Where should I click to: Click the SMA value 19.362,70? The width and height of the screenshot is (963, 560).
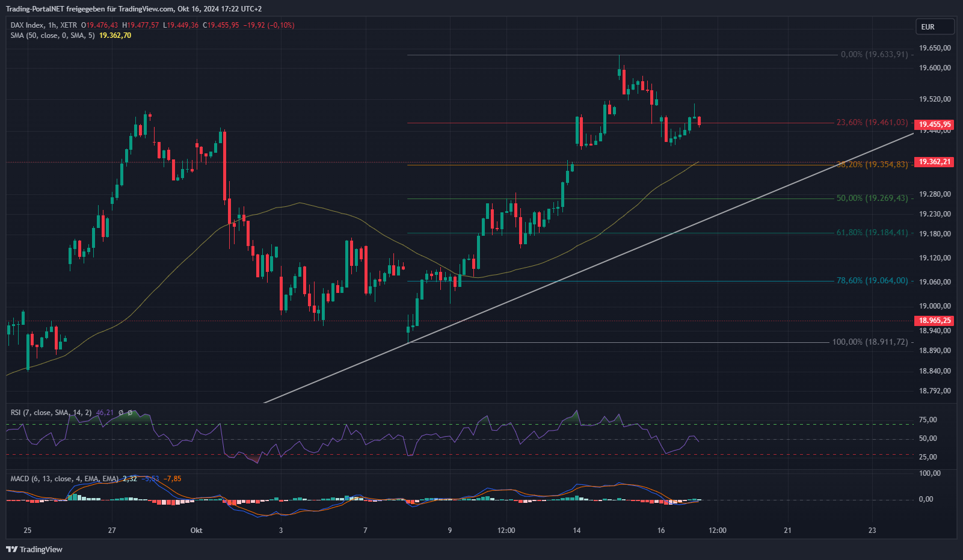[115, 35]
